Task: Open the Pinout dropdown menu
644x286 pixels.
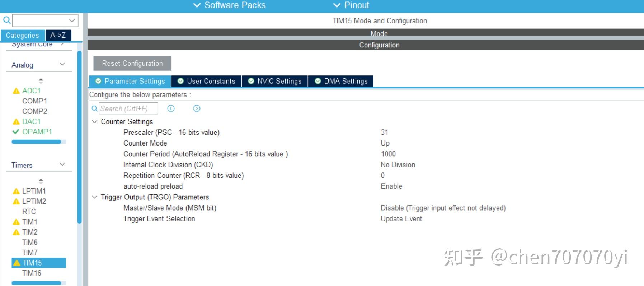Action: pyautogui.click(x=351, y=5)
